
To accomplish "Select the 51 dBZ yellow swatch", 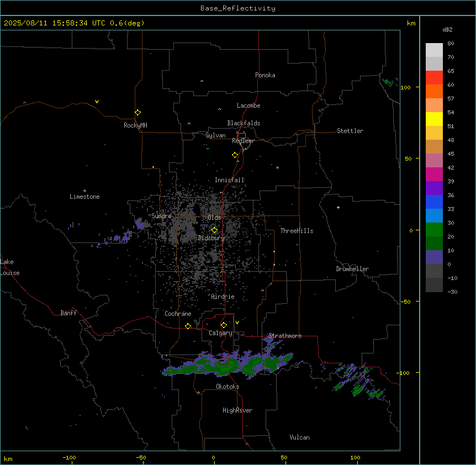I will click(434, 119).
